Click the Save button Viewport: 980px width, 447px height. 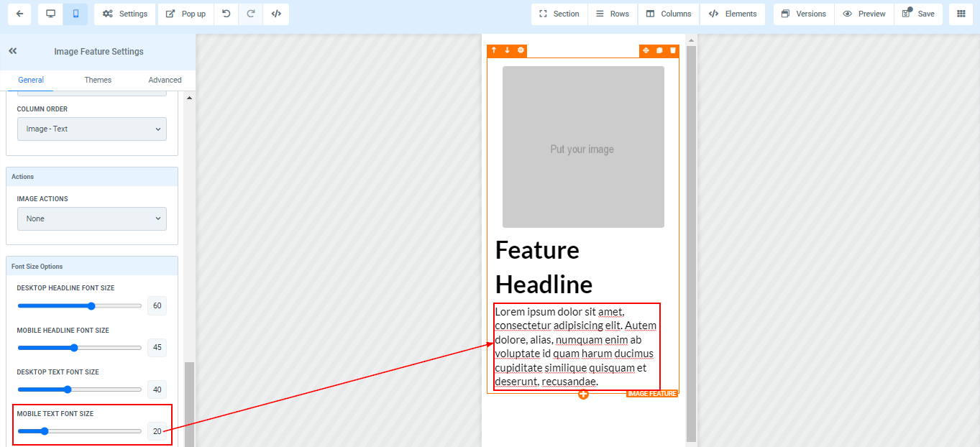(x=918, y=14)
